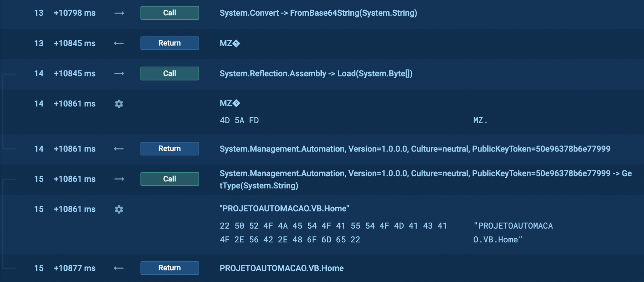644x282 pixels.
Task: Click the right arrow beside the GetType call
Action: [119, 179]
